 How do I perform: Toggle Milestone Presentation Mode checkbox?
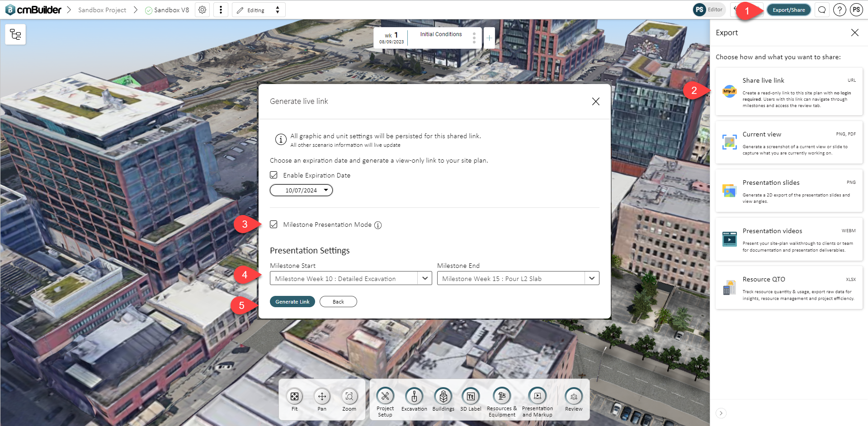tap(274, 224)
